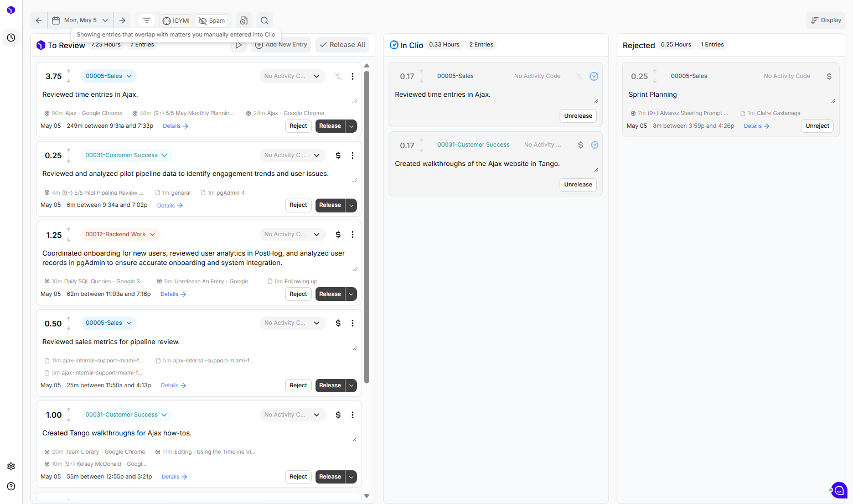Toggle billable on 0.50 Sales entry
The image size is (853, 504).
click(x=338, y=323)
